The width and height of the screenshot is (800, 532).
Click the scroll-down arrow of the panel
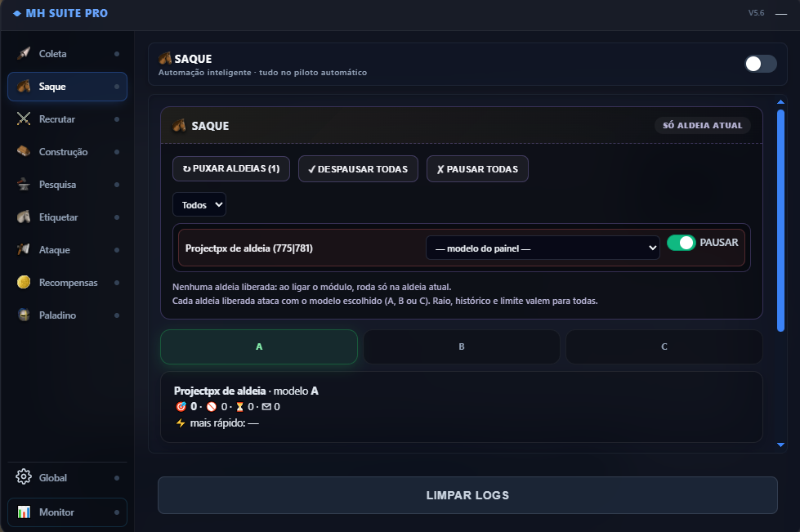point(780,445)
